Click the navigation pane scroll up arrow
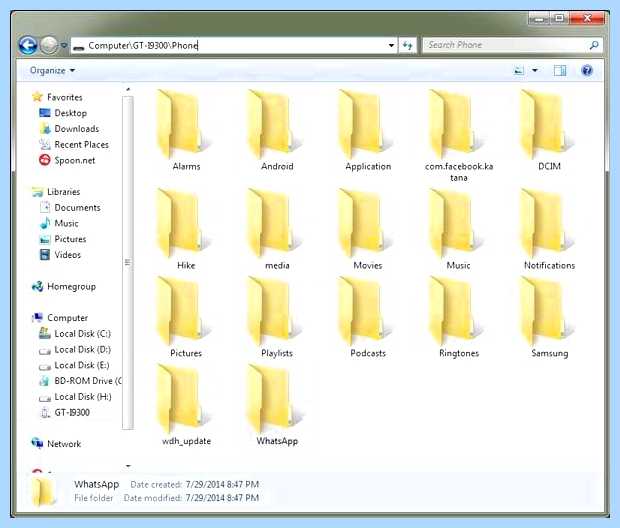Viewport: 620px width, 528px height. (x=128, y=90)
